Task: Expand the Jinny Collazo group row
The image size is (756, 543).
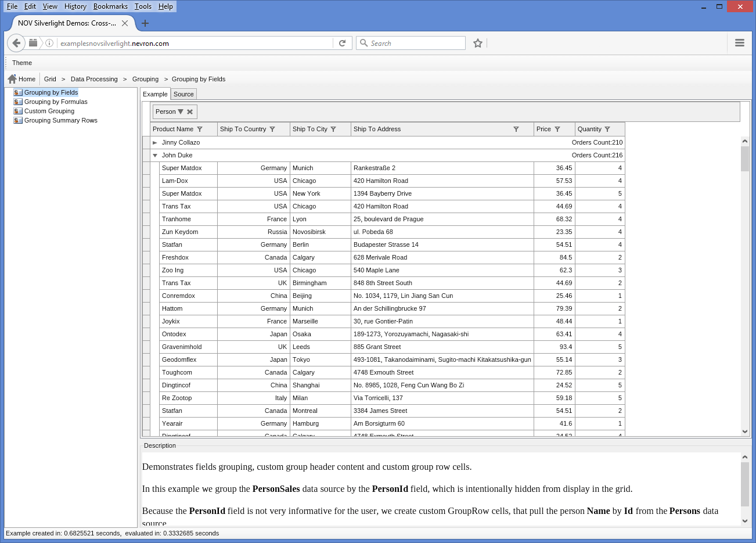Action: 155,142
